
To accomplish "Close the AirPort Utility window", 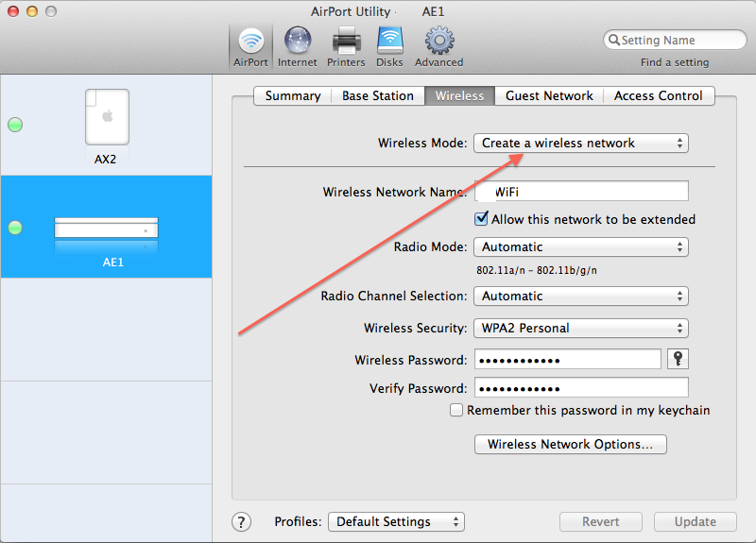I will click(x=13, y=11).
